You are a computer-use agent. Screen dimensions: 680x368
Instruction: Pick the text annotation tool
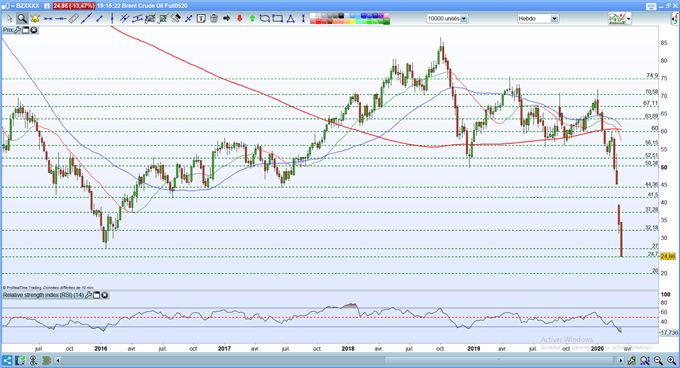(201, 18)
